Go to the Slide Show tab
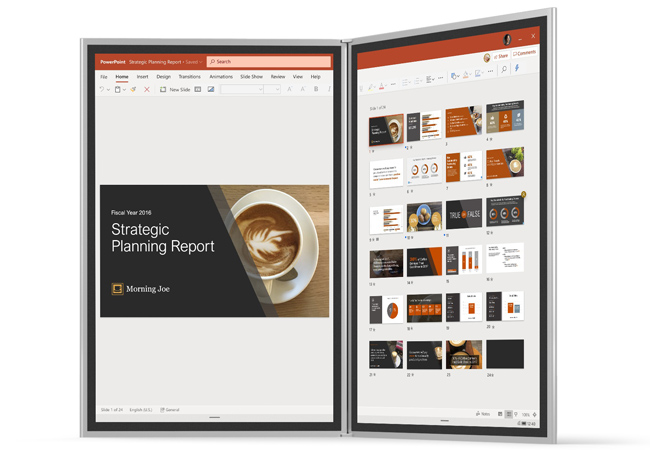The image size is (650, 450). click(x=252, y=77)
